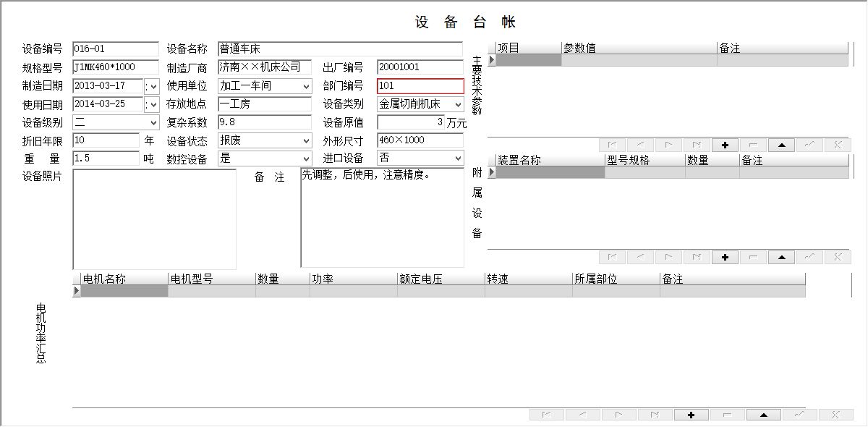
Task: Click the up-triangle edit button below 主要技术参数 grid
Action: [x=781, y=145]
